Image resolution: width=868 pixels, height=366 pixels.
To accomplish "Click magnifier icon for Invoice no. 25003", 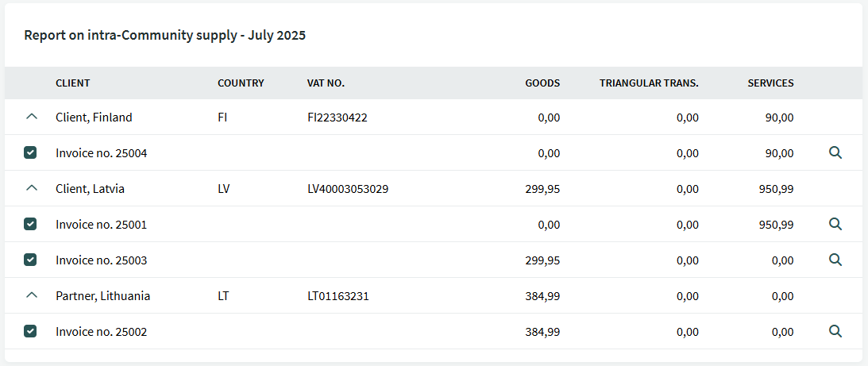I will (x=835, y=260).
